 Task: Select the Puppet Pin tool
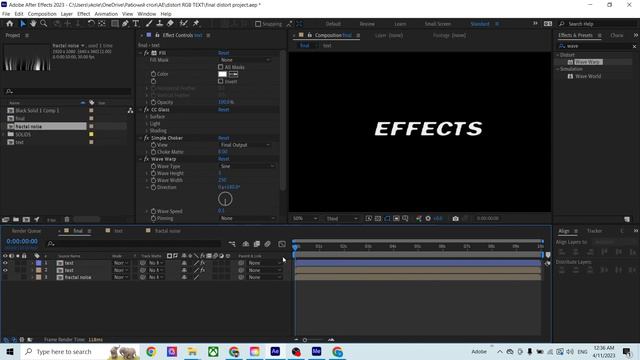click(196, 24)
